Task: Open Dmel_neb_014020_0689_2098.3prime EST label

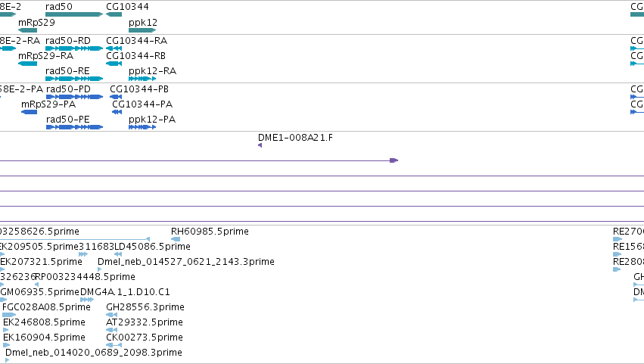Action: click(x=94, y=353)
